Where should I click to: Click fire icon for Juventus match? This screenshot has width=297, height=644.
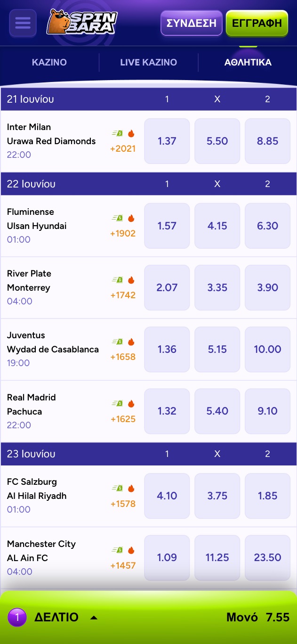click(x=131, y=342)
